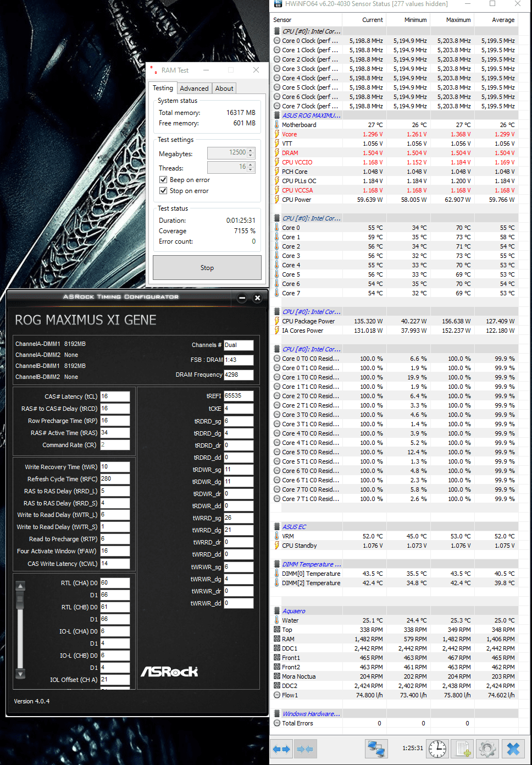Click the DRAM voltage bolt icon
532x765 pixels.
[277, 153]
